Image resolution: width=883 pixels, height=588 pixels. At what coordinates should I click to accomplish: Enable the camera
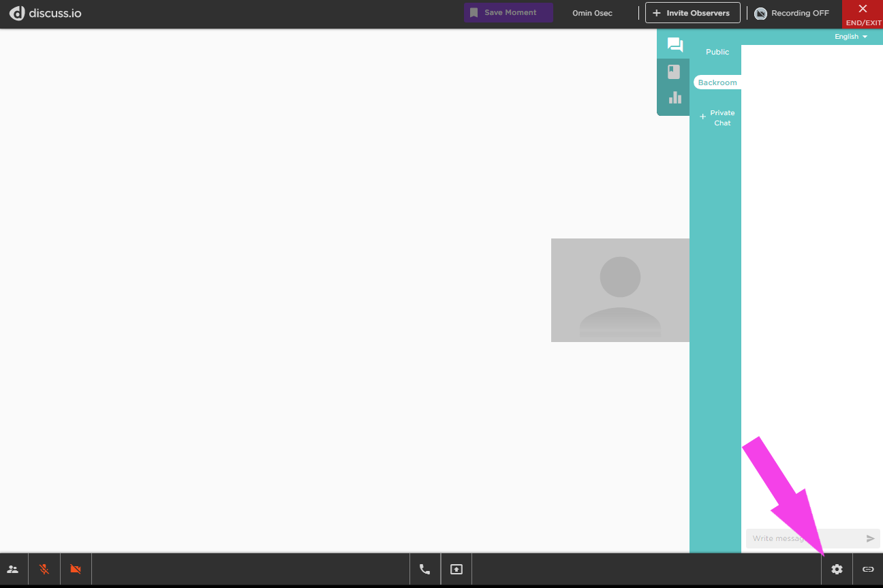pyautogui.click(x=75, y=569)
